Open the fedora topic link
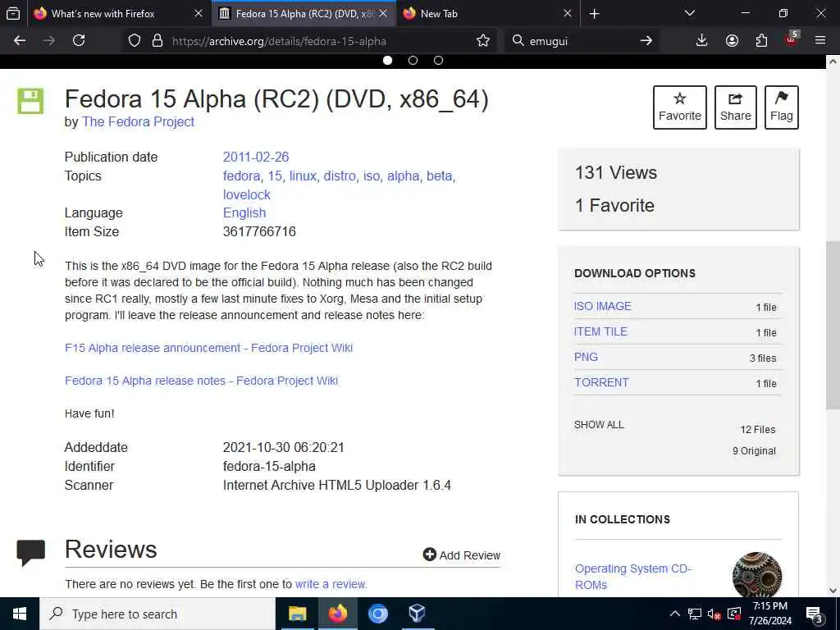This screenshot has width=840, height=630. [x=242, y=176]
